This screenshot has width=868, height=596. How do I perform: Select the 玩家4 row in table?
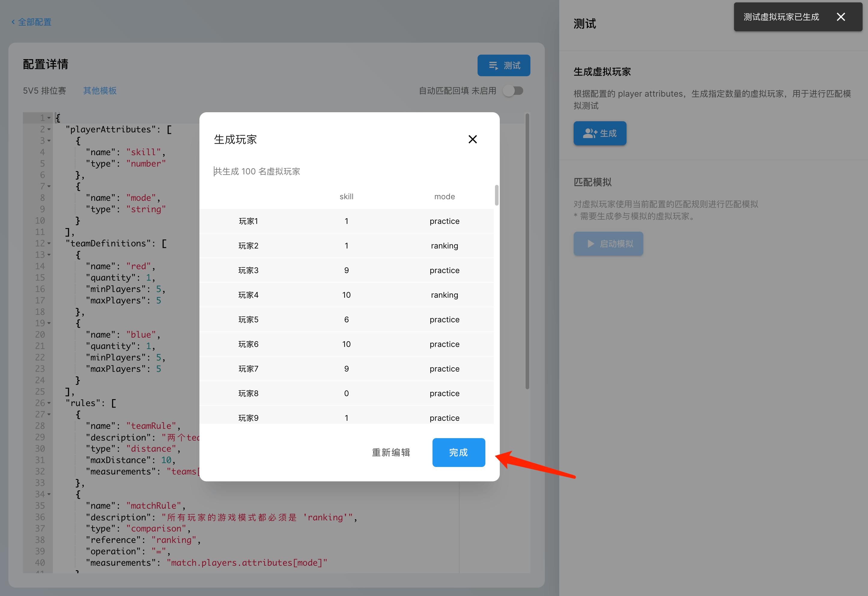point(346,295)
